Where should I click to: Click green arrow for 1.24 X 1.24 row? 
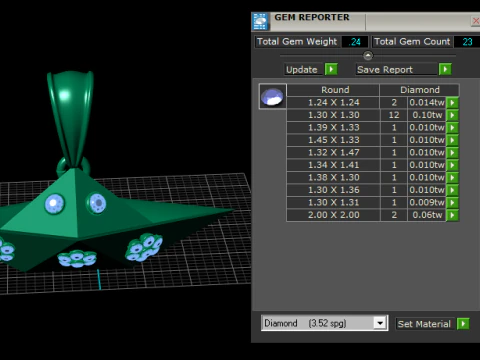tap(452, 102)
